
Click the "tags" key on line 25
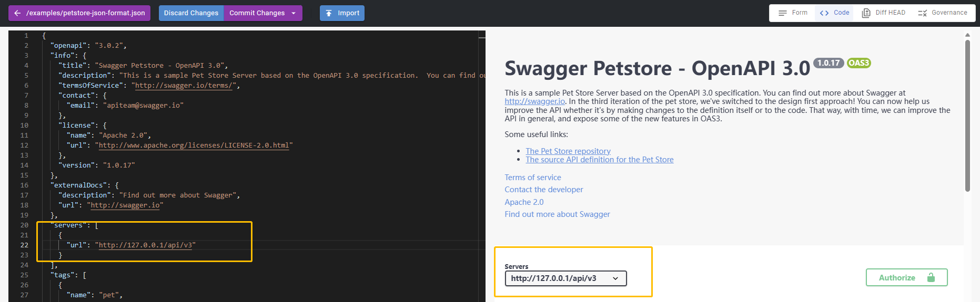pyautogui.click(x=64, y=275)
